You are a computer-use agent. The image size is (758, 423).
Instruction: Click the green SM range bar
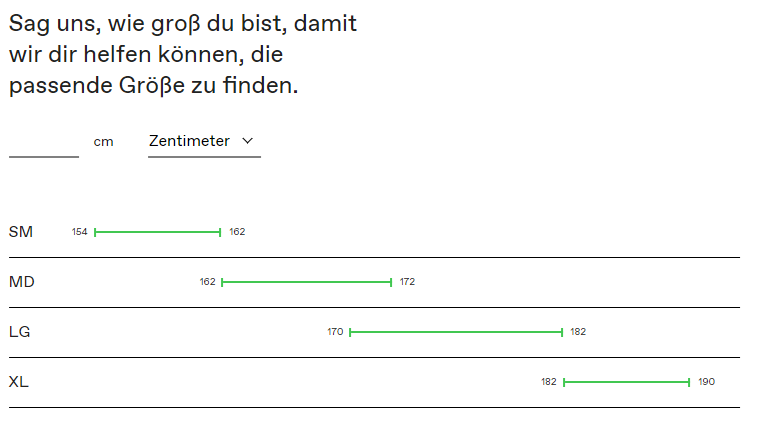click(x=158, y=232)
